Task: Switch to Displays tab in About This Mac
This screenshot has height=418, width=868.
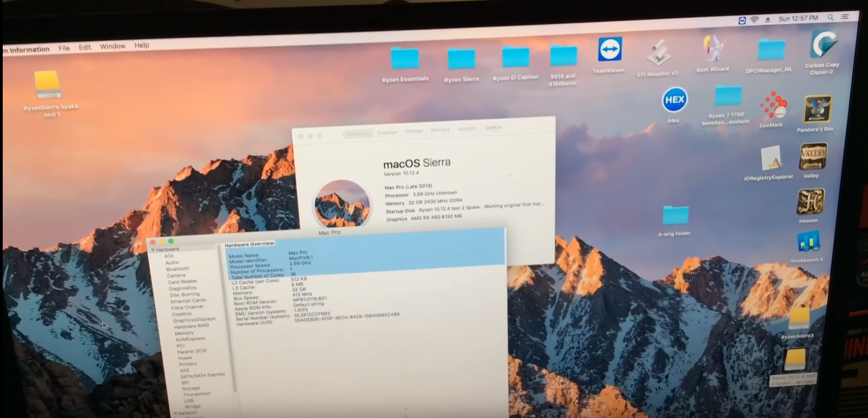Action: (387, 132)
